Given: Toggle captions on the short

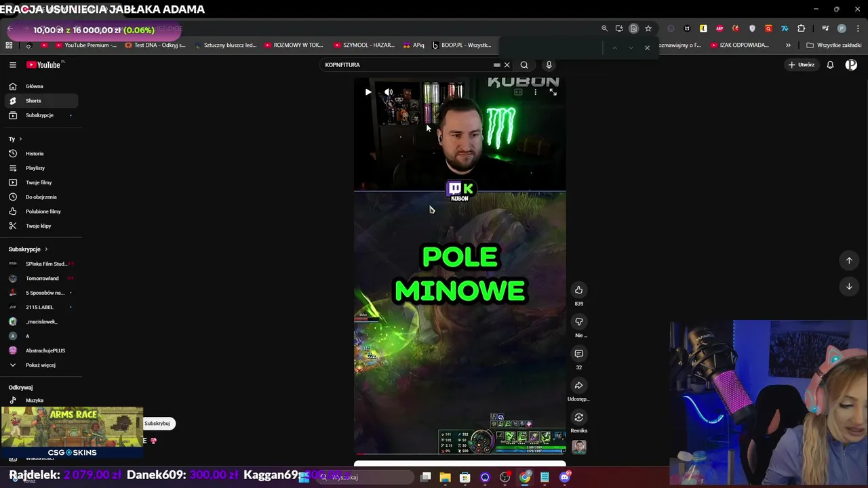Looking at the screenshot, I should click(518, 92).
